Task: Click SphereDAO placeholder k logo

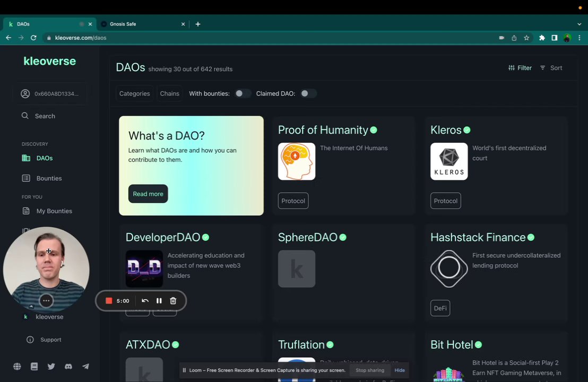Action: click(297, 269)
